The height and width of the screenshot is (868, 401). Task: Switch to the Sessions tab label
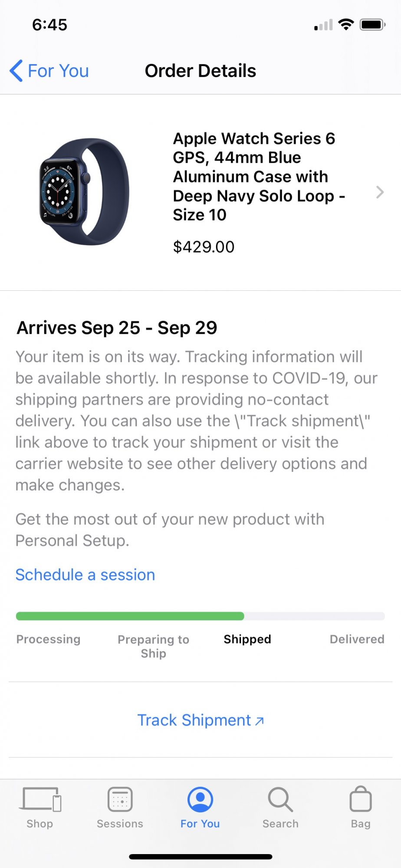pos(120,824)
